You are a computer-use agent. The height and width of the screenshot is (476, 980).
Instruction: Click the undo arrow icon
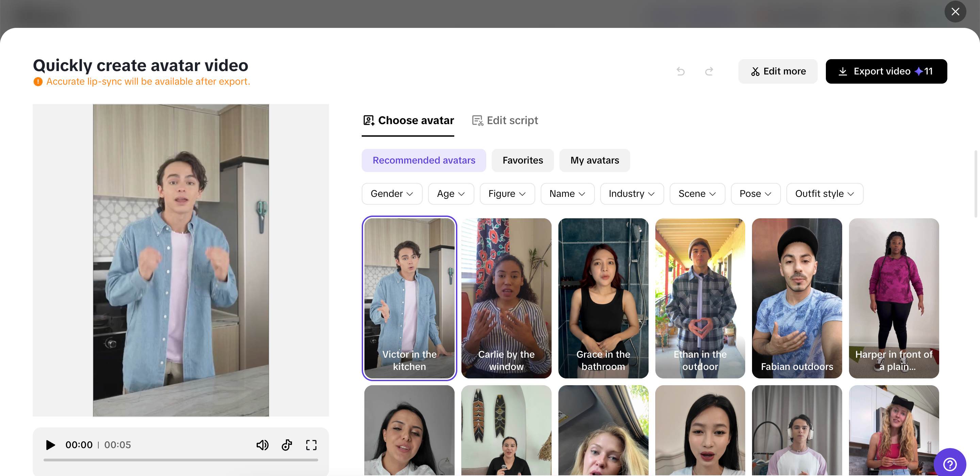(x=681, y=71)
